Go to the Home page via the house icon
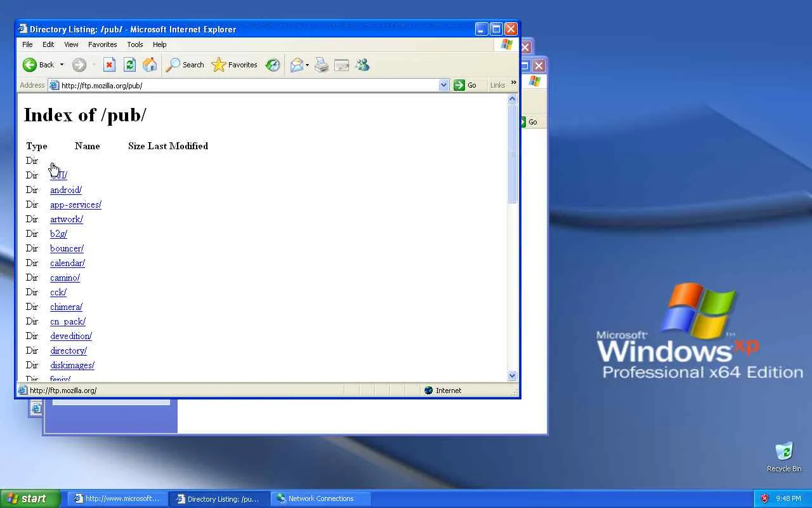 [150, 65]
